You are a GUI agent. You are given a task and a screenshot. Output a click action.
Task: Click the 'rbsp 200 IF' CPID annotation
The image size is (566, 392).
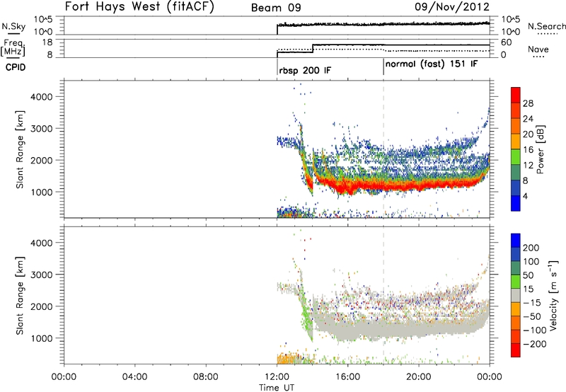[x=305, y=70]
